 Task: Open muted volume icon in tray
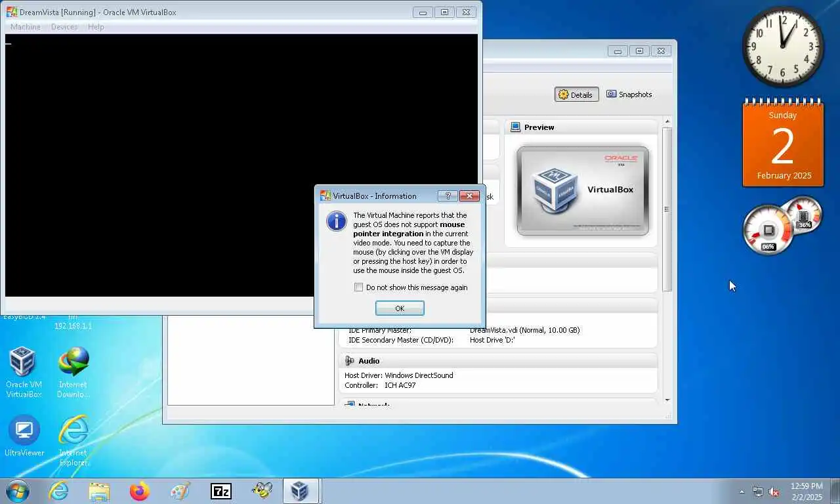point(774,492)
